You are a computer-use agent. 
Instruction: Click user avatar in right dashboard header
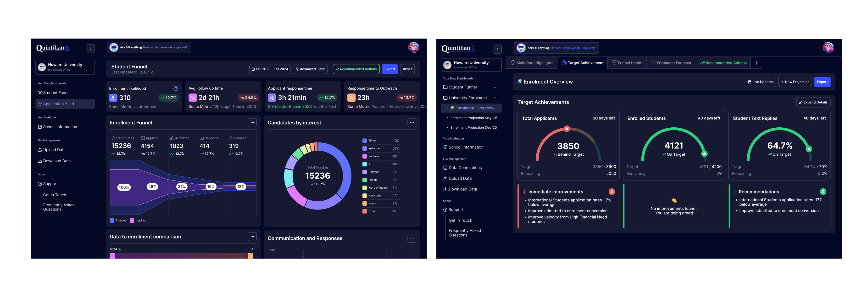pyautogui.click(x=828, y=48)
